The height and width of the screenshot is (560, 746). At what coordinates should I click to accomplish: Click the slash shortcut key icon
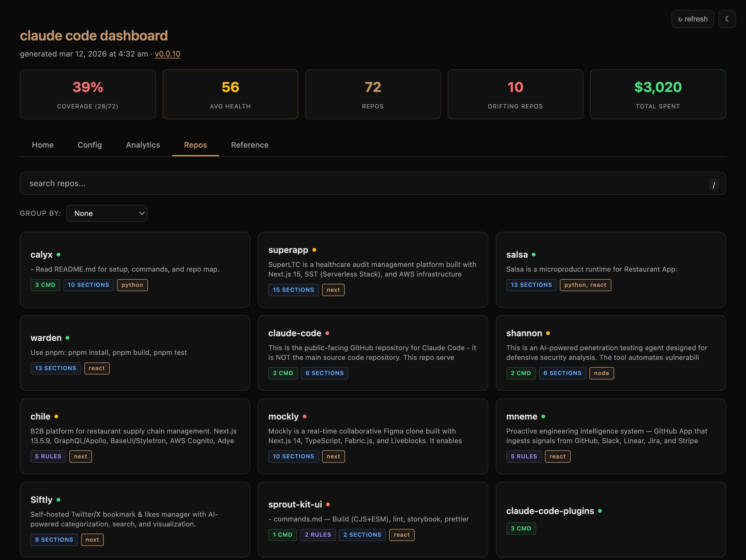pos(714,184)
